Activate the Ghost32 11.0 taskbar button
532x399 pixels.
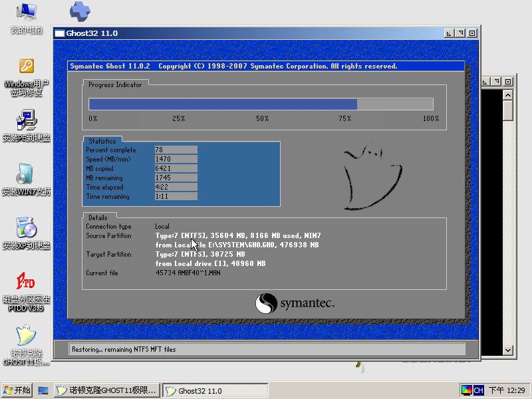pyautogui.click(x=215, y=390)
